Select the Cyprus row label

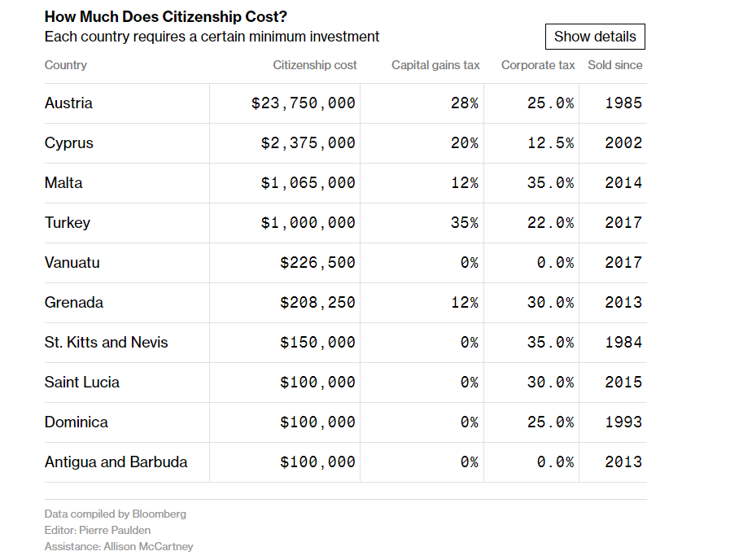[x=69, y=143]
